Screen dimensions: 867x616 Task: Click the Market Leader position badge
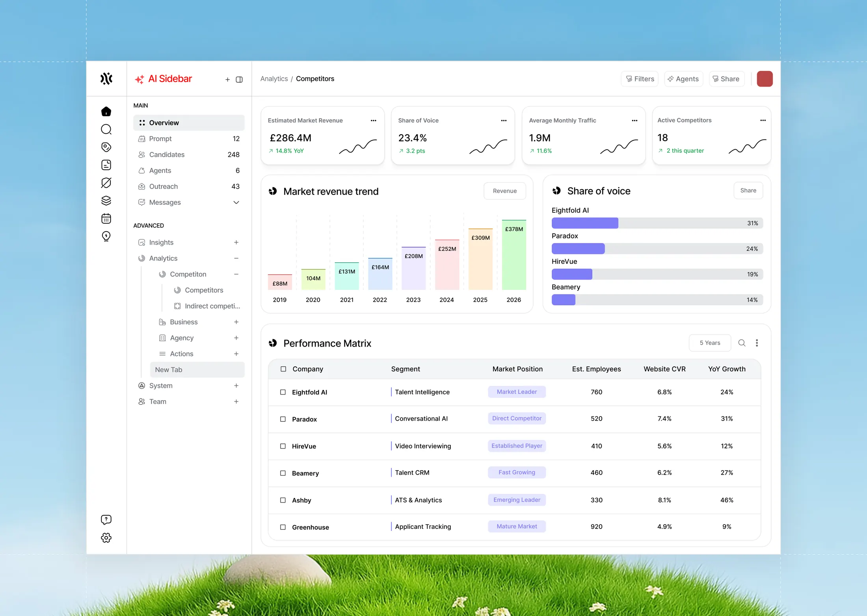click(517, 392)
